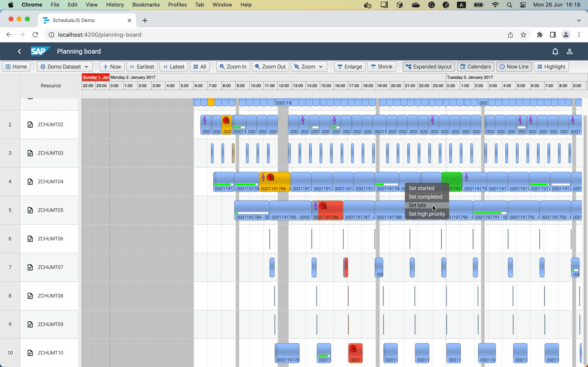Choose Set completed from the context menu
This screenshot has height=367, width=588.
pos(425,197)
